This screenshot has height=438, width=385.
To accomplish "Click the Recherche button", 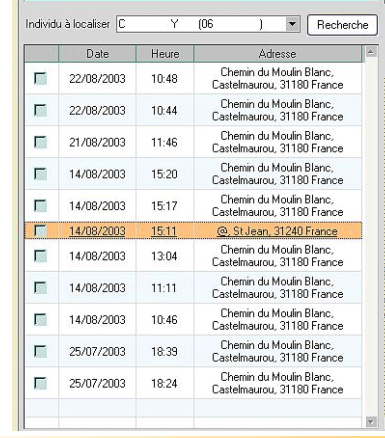I will [342, 25].
